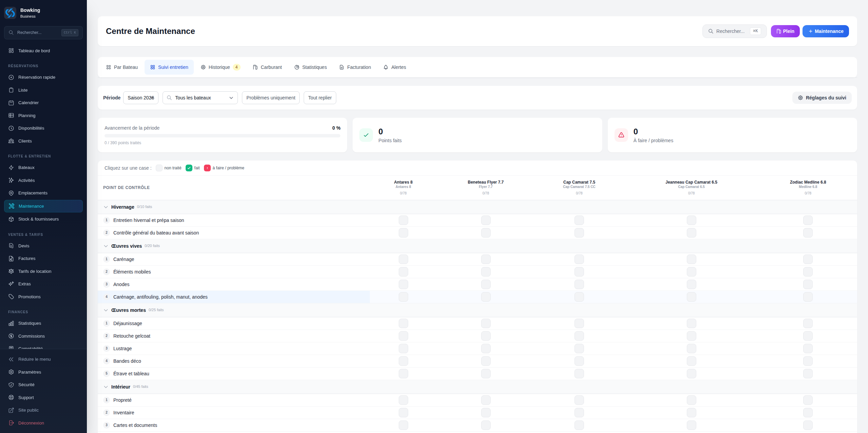Click the Calendrier sidebar icon
Viewport: 868px width, 433px height.
(x=11, y=103)
